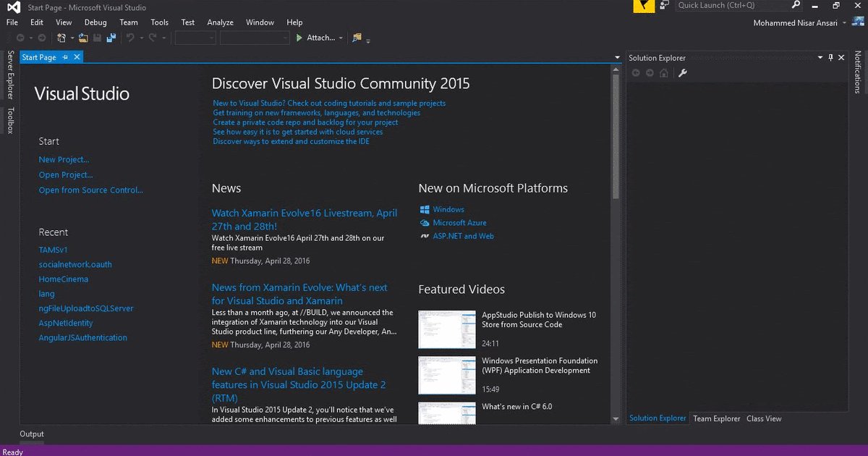The height and width of the screenshot is (456, 868).
Task: Toggle auto-hide pin on Solution Explorer
Action: click(831, 57)
